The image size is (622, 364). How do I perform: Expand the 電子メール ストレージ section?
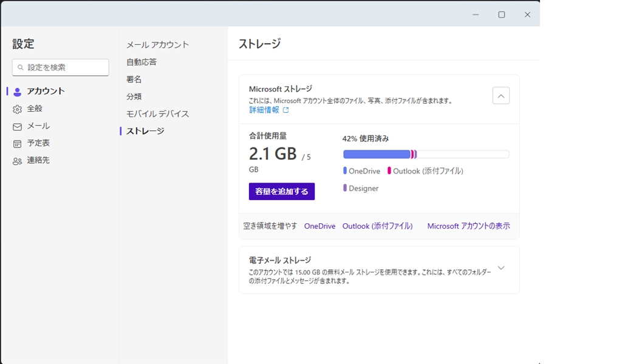click(501, 268)
